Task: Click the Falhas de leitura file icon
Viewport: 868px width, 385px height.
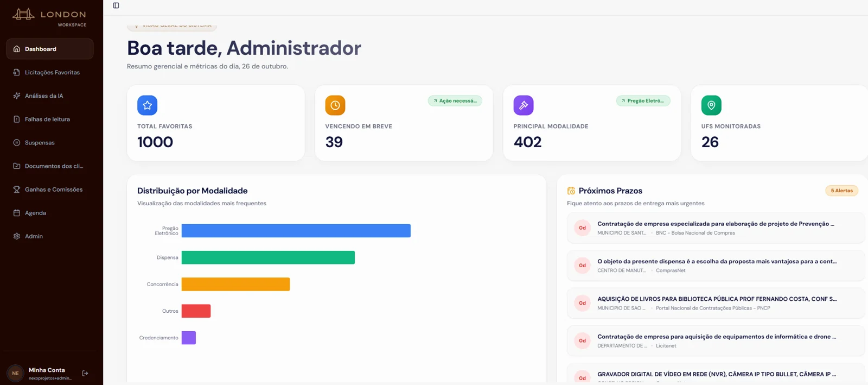Action: [17, 119]
